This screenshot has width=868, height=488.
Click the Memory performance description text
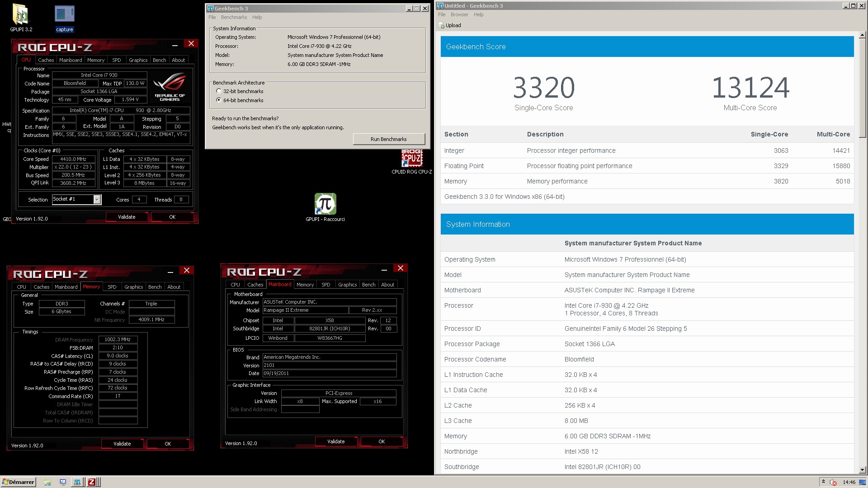[x=557, y=181]
